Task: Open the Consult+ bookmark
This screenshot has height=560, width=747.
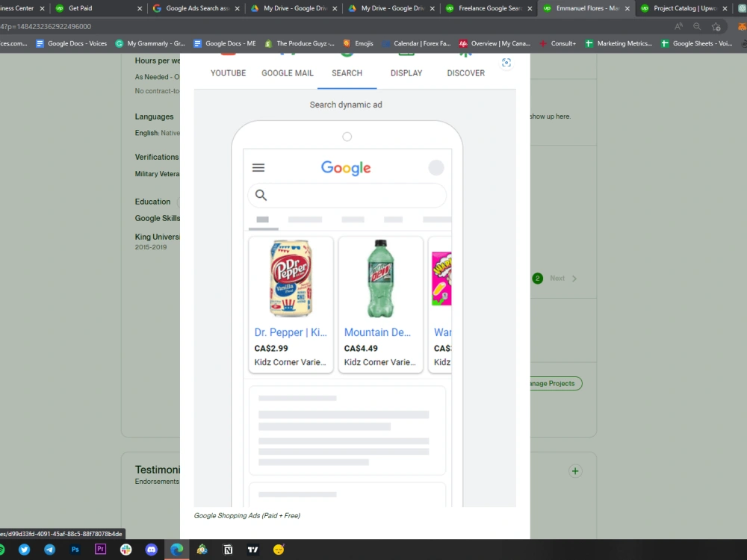Action: point(557,43)
